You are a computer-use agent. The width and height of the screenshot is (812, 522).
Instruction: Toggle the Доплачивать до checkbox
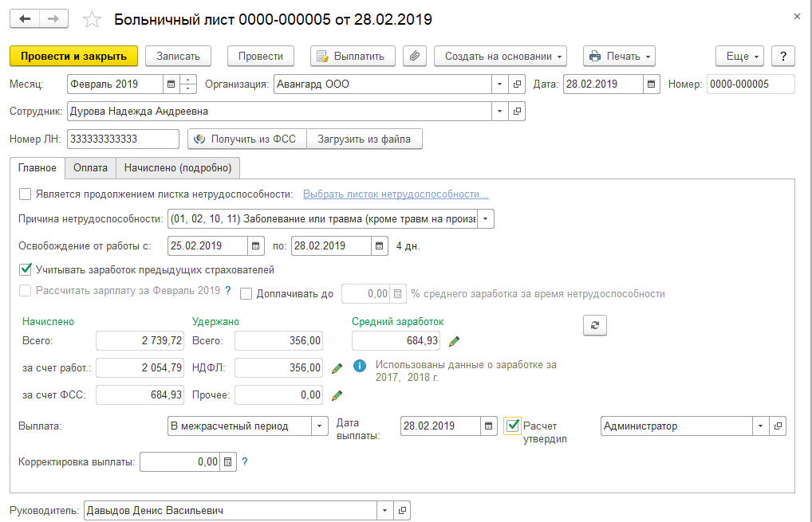click(x=246, y=293)
